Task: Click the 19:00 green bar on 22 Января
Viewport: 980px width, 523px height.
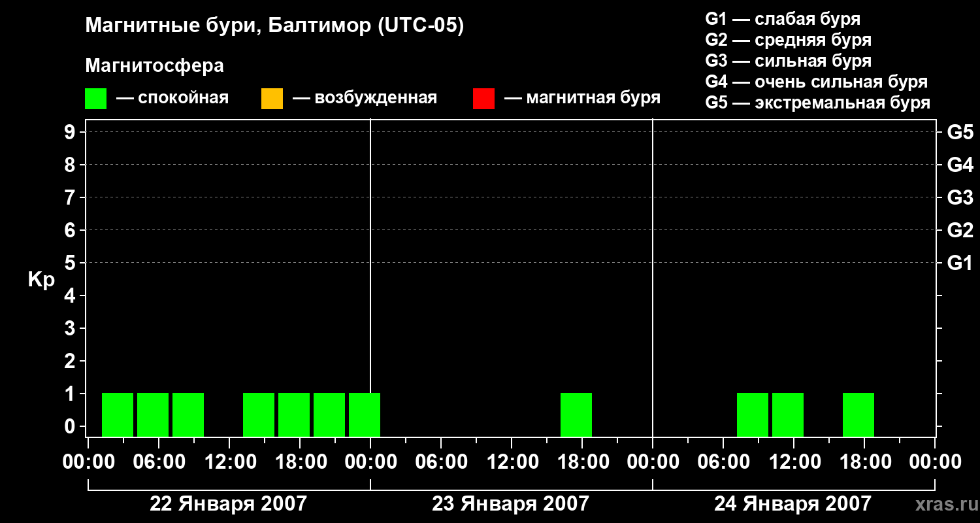Action: pos(329,414)
